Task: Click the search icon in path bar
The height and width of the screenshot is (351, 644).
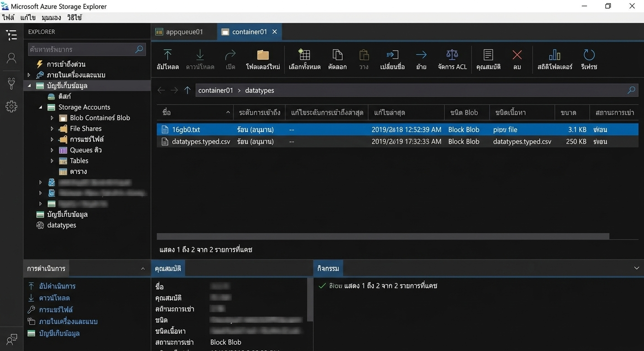Action: pos(631,90)
